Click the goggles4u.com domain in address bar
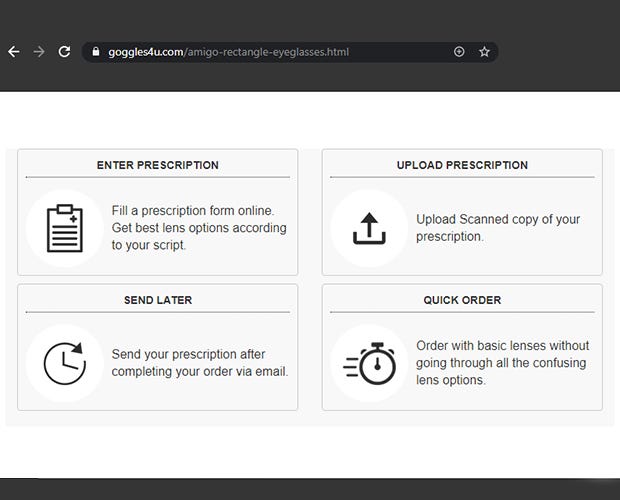Screen dimensions: 620x500 145,52
